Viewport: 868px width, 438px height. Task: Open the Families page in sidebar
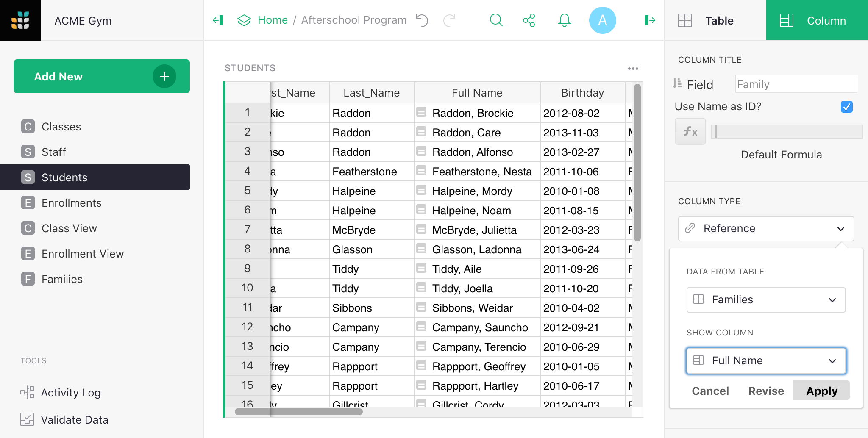pos(62,279)
